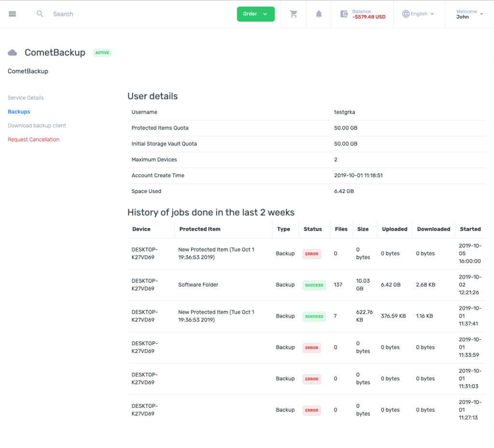Click ERROR badge for 2019-10-05 job
The image size is (494, 448).
pos(312,254)
